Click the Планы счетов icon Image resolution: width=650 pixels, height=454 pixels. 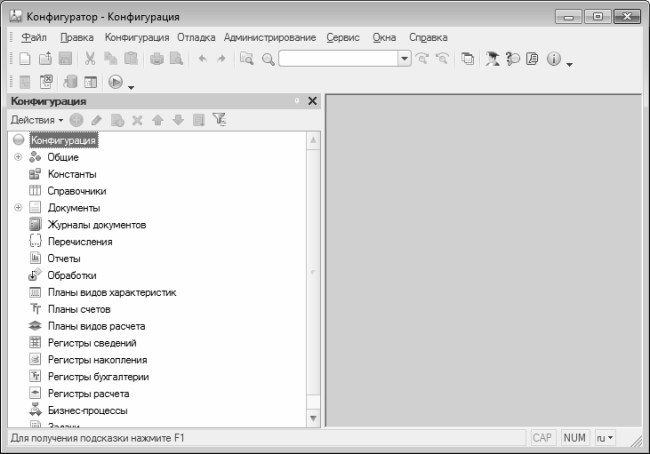tap(34, 309)
